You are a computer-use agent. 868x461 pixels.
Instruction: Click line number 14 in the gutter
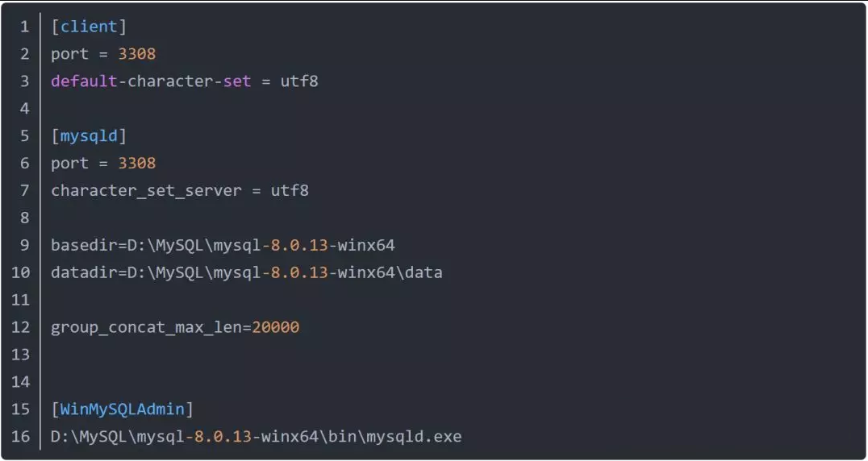coord(20,382)
